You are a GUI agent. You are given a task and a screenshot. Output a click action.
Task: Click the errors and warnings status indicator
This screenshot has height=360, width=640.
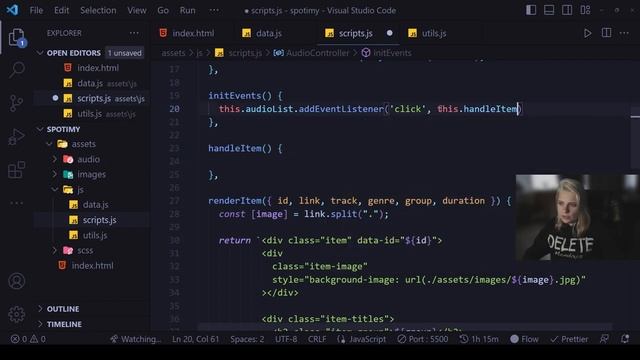tap(28, 339)
